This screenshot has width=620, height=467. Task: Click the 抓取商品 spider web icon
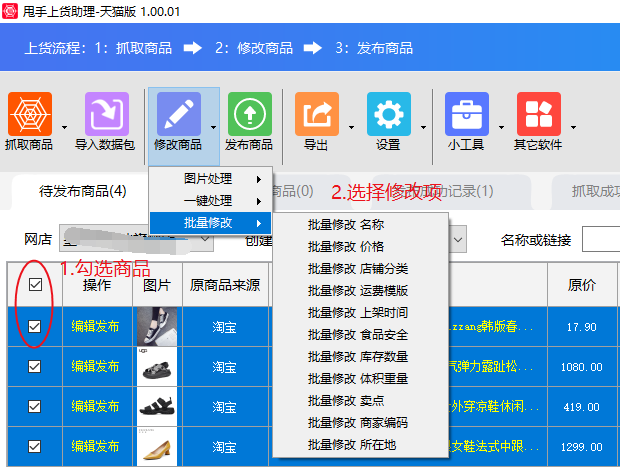[30, 114]
